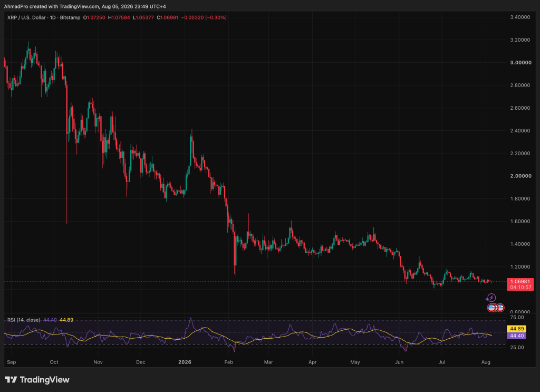Click the 3.40000 price axis label

coord(520,17)
